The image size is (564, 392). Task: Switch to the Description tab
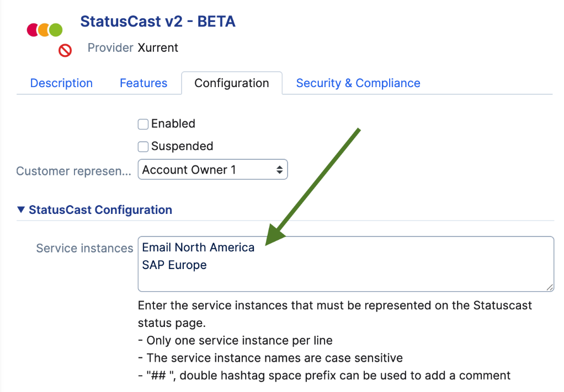coord(61,83)
